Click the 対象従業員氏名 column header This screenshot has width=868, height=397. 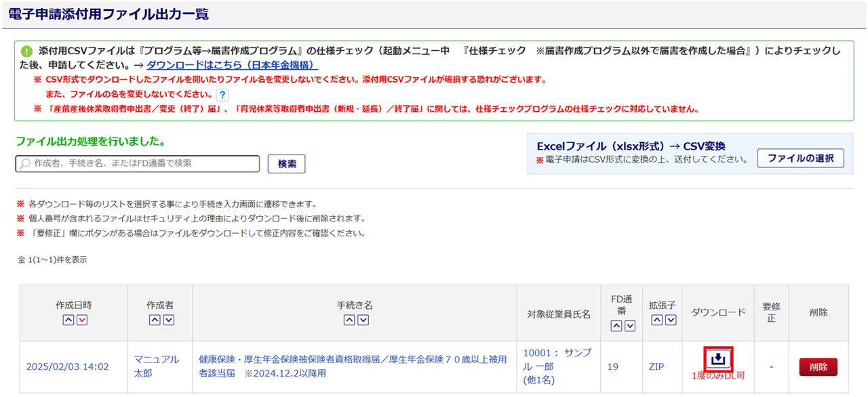click(x=559, y=314)
